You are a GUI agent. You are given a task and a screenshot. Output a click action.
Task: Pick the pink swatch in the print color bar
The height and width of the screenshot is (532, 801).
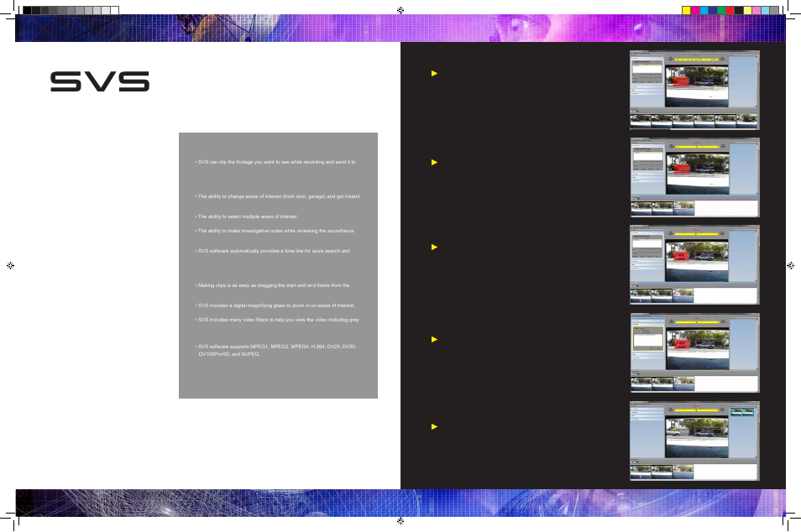click(756, 10)
